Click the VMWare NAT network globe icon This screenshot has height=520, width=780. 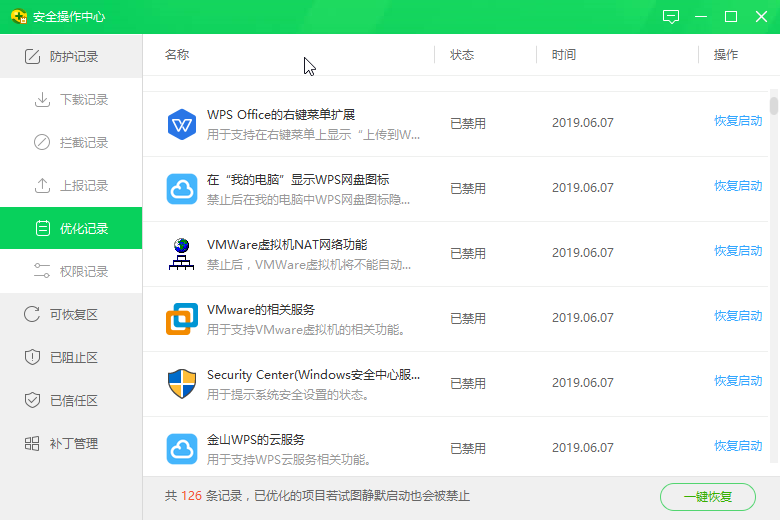coord(182,254)
